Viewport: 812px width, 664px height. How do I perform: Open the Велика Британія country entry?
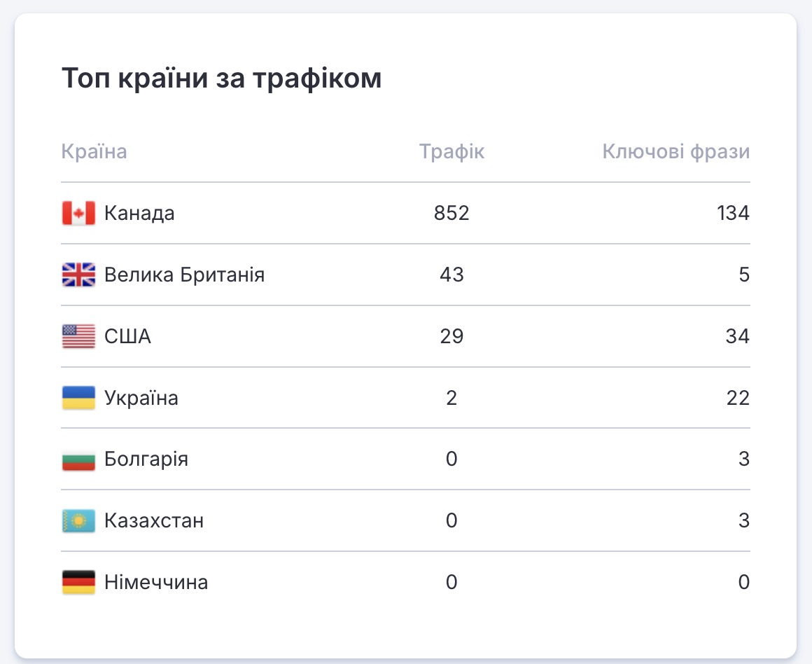[x=184, y=275]
